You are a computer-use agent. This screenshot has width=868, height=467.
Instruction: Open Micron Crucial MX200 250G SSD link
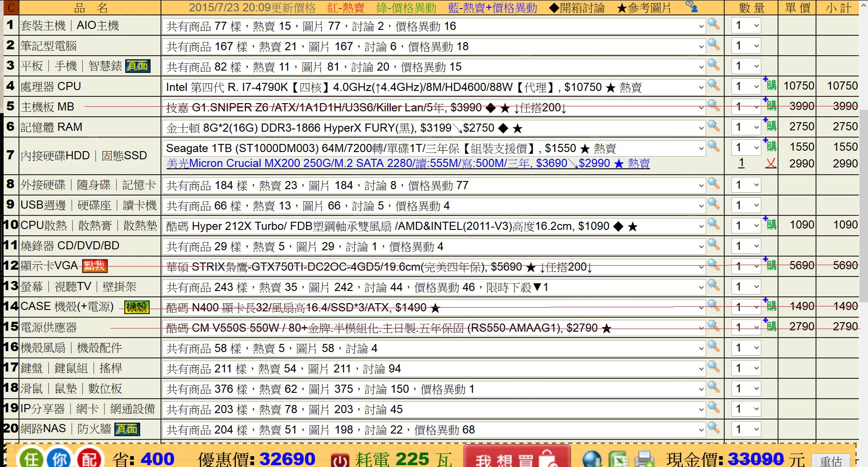pos(408,163)
